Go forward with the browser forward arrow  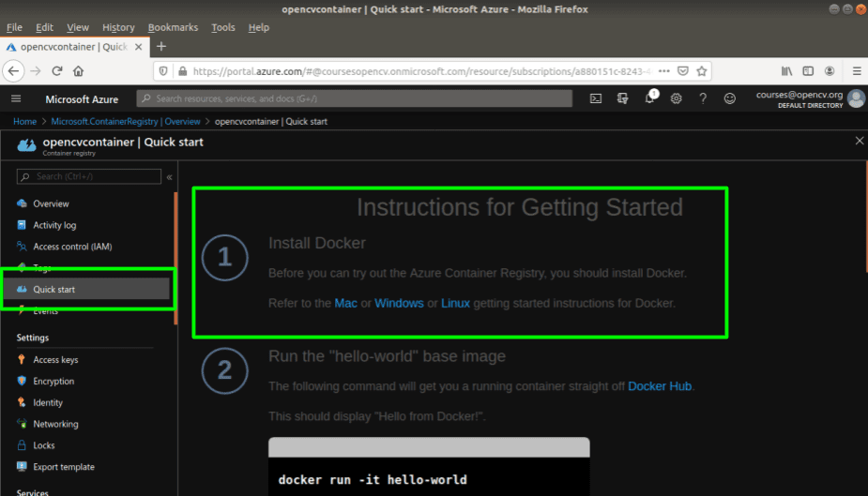click(36, 70)
